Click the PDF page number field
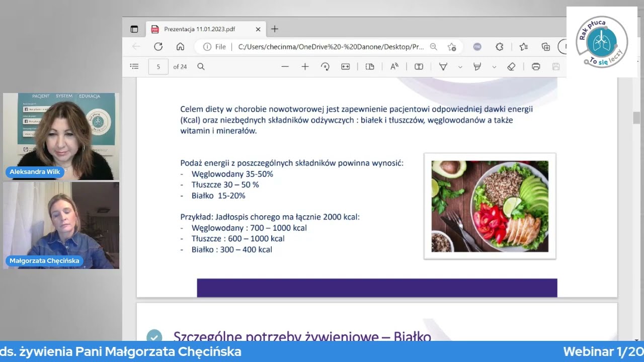This screenshot has height=362, width=644. (158, 66)
